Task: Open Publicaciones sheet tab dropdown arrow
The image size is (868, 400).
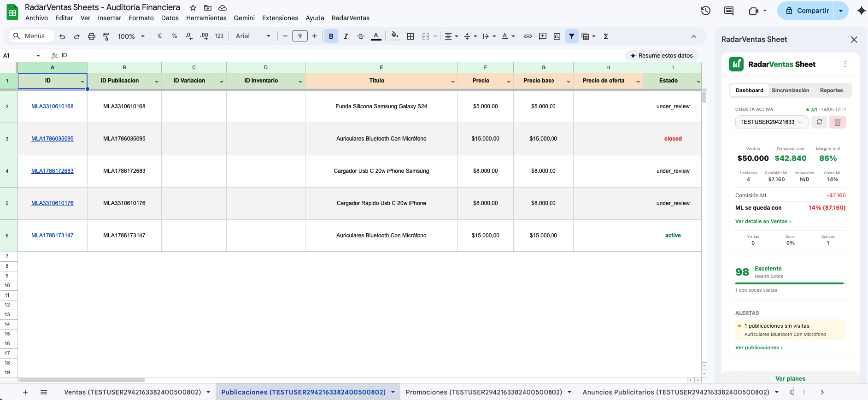Action: tap(393, 392)
